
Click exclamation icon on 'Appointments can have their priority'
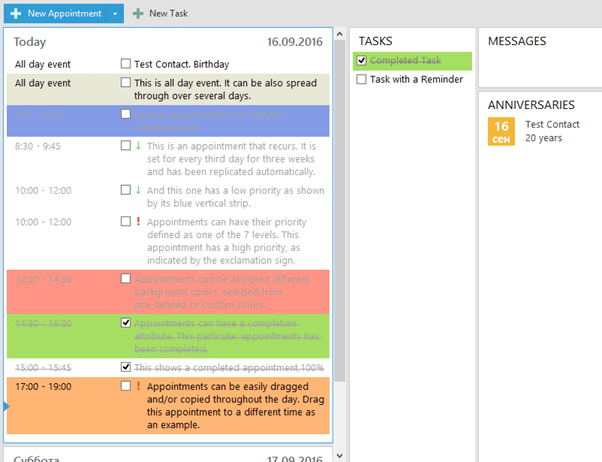pyautogui.click(x=138, y=221)
